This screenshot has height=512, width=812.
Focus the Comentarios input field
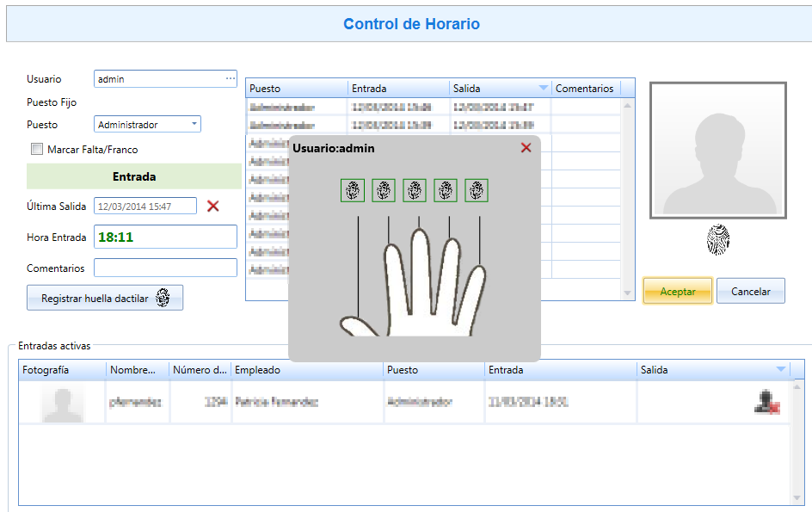tap(165, 268)
